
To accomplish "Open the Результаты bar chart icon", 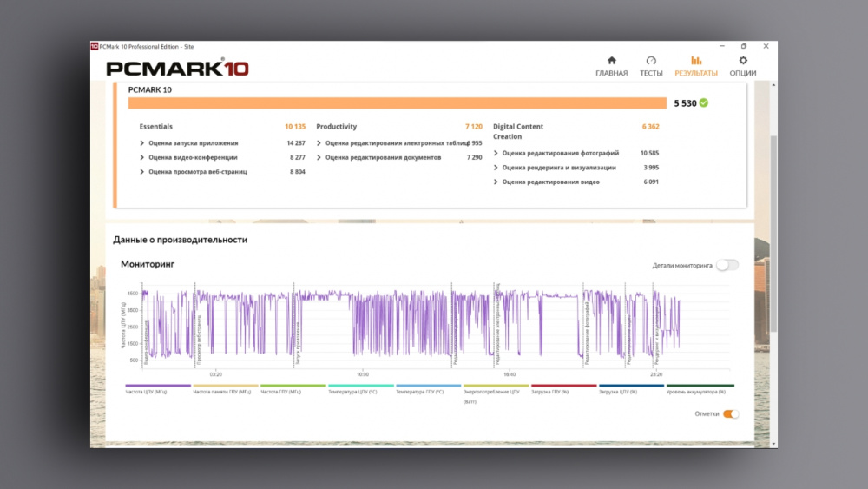I will [696, 60].
